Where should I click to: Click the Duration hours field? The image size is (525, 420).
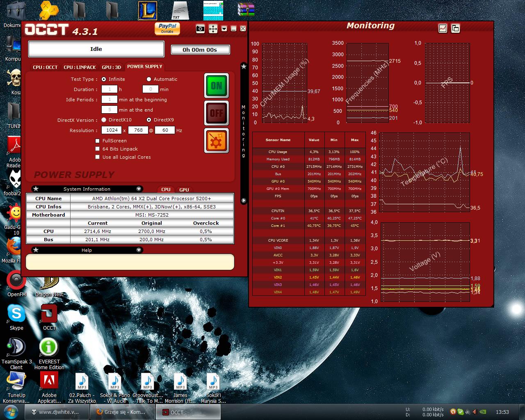[x=109, y=89]
